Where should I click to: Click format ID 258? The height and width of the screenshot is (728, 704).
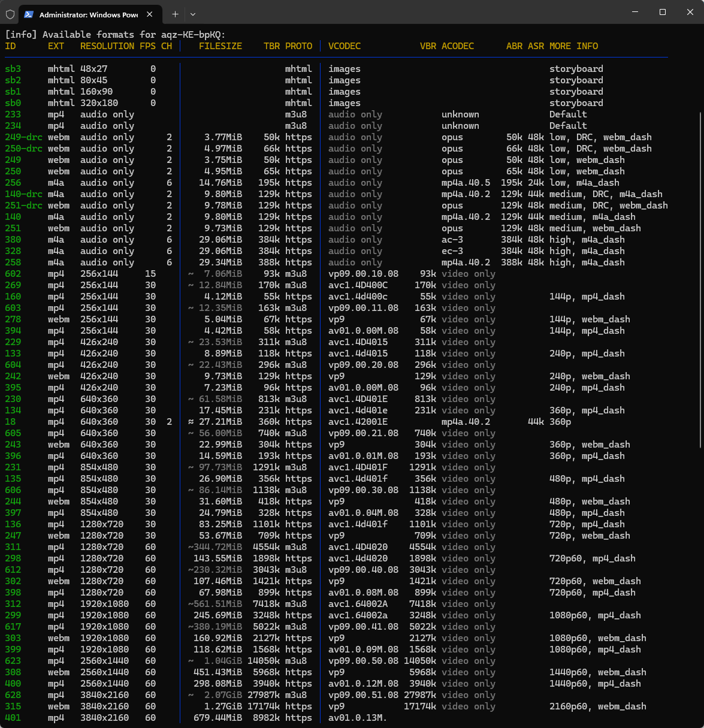[x=13, y=262]
